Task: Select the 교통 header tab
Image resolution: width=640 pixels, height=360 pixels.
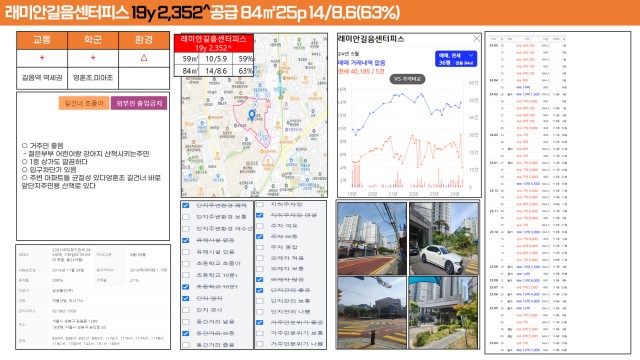Action: (x=42, y=40)
